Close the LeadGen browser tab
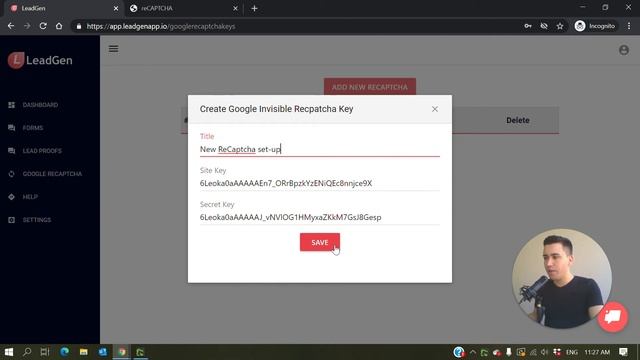The height and width of the screenshot is (360, 640). 116,8
